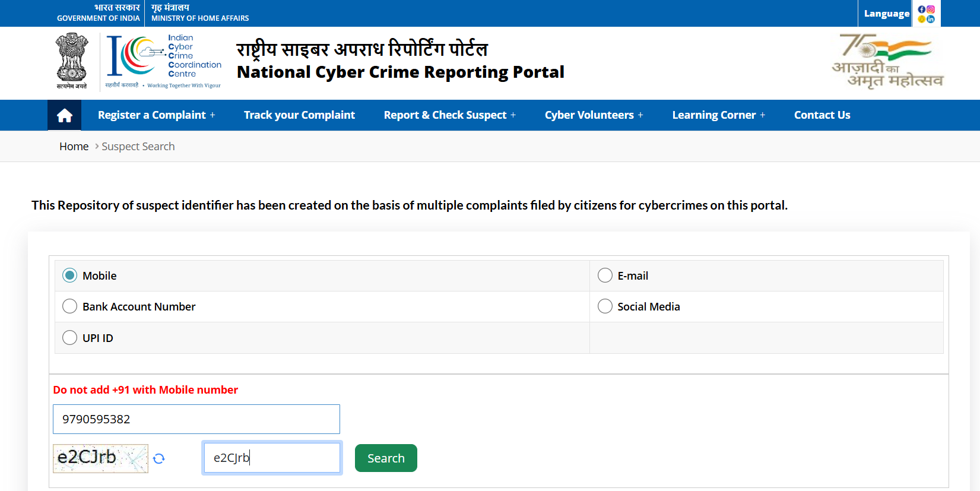Open the Instagram social icon
Image resolution: width=980 pixels, height=491 pixels.
click(931, 9)
